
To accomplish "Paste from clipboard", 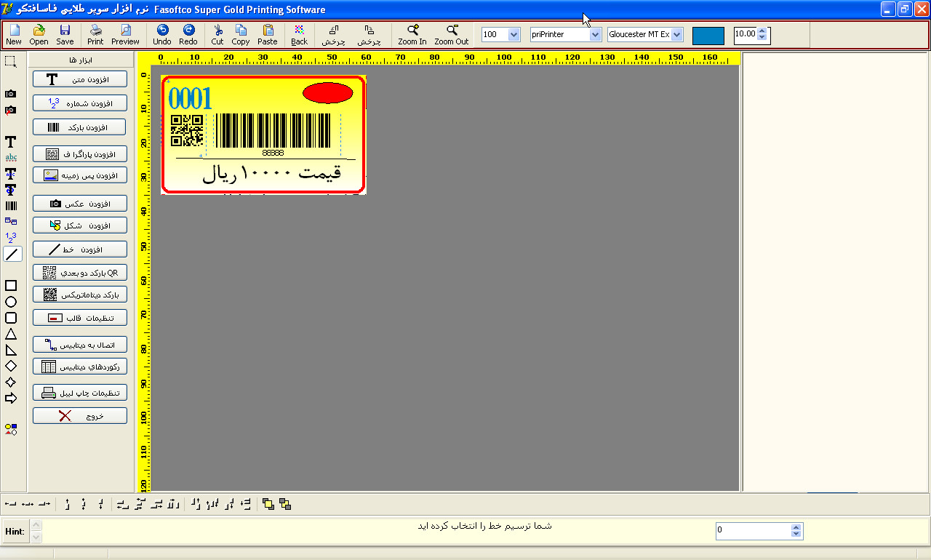I will click(268, 35).
